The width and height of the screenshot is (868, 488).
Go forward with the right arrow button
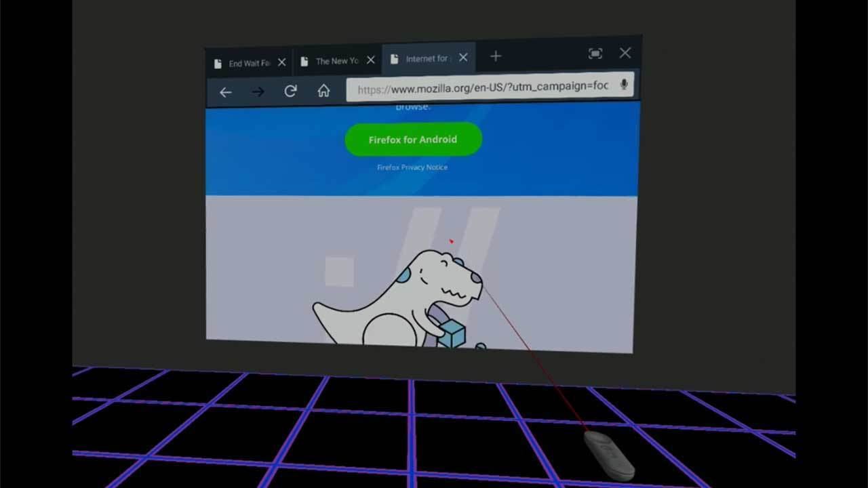[258, 91]
